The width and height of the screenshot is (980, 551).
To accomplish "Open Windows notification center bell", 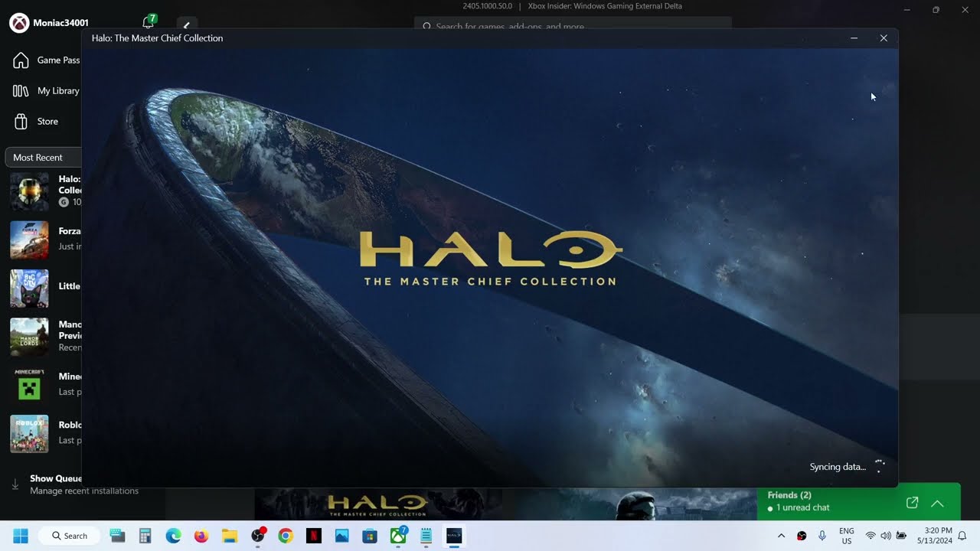I will coord(962,536).
